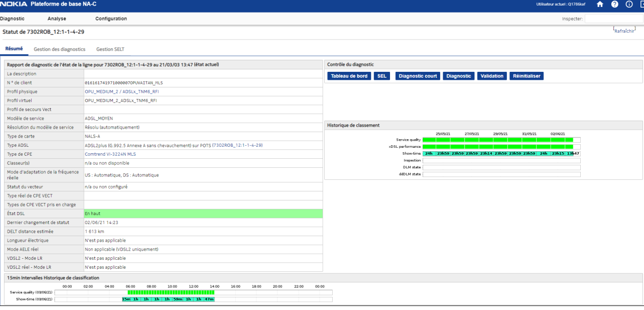Image resolution: width=644 pixels, height=310 pixels.
Task: Focus the Inspecter input field
Action: point(613,19)
